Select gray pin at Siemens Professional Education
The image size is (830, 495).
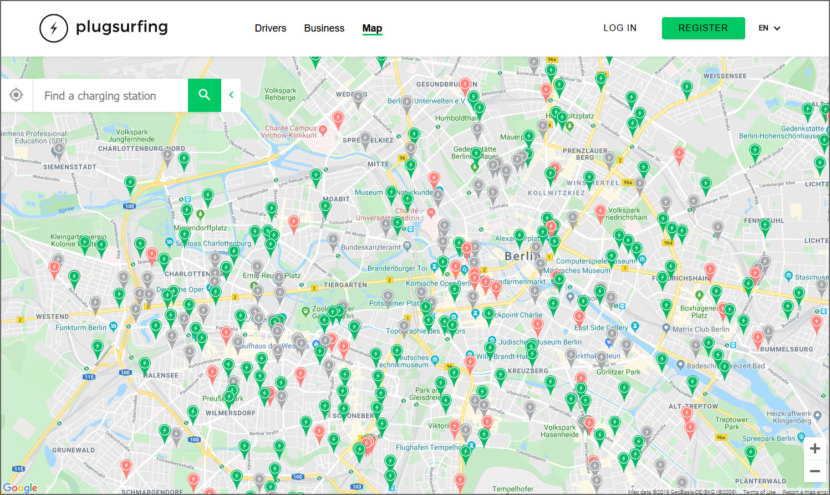coord(59,150)
